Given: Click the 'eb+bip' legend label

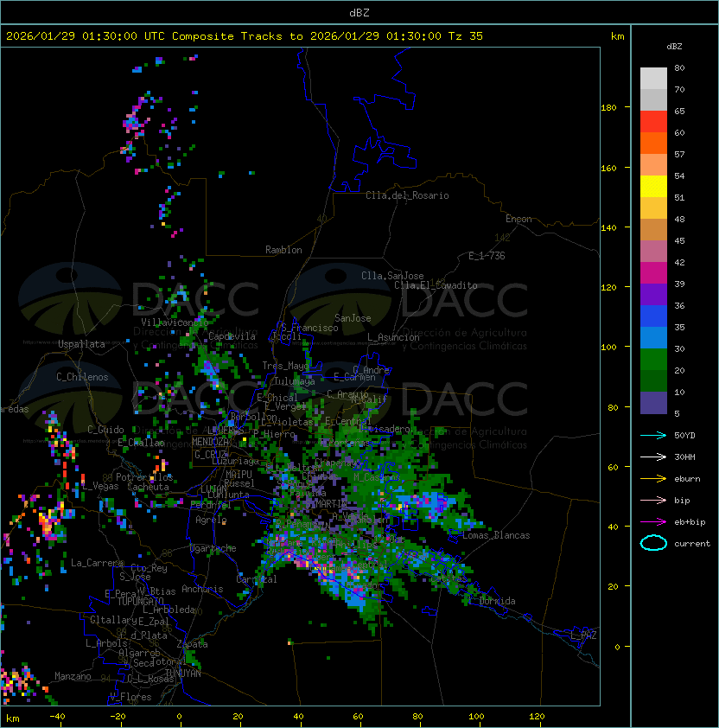Looking at the screenshot, I should point(690,522).
